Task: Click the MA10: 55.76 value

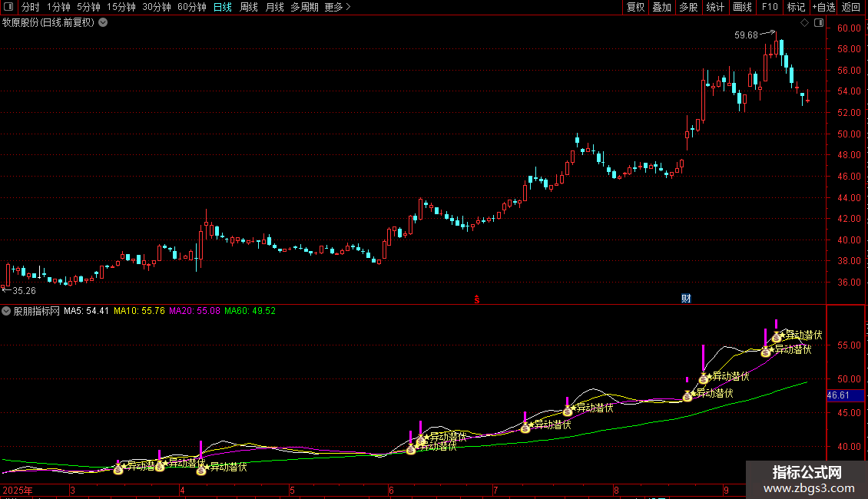Action: 140,311
